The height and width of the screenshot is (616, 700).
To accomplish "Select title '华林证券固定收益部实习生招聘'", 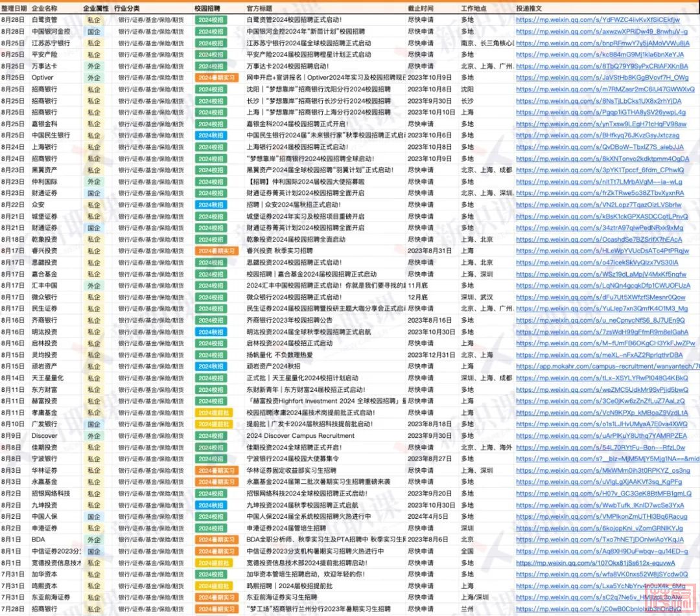I will tap(292, 470).
